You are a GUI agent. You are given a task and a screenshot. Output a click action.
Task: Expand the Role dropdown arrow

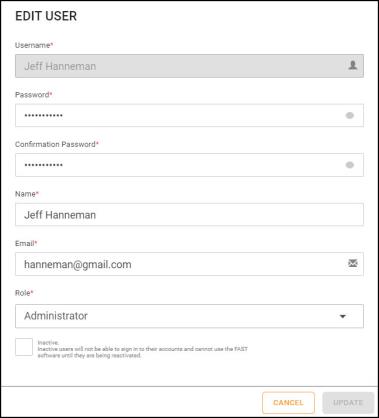[x=343, y=316]
